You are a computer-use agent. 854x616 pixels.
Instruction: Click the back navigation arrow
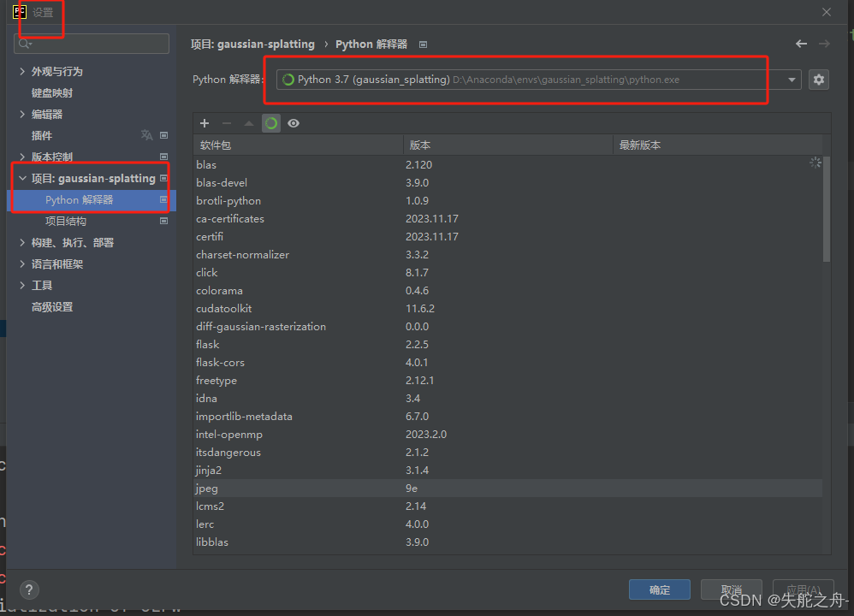[x=801, y=44]
